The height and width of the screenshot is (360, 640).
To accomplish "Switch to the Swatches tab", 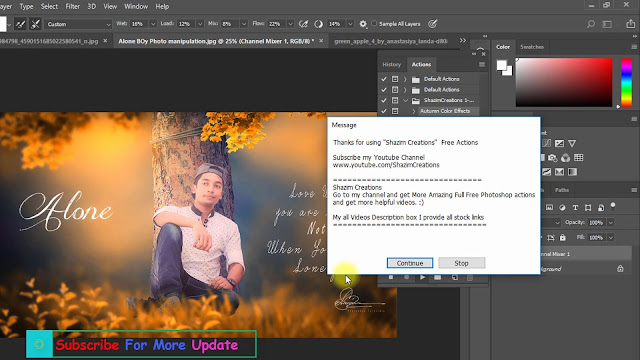I will tap(532, 47).
